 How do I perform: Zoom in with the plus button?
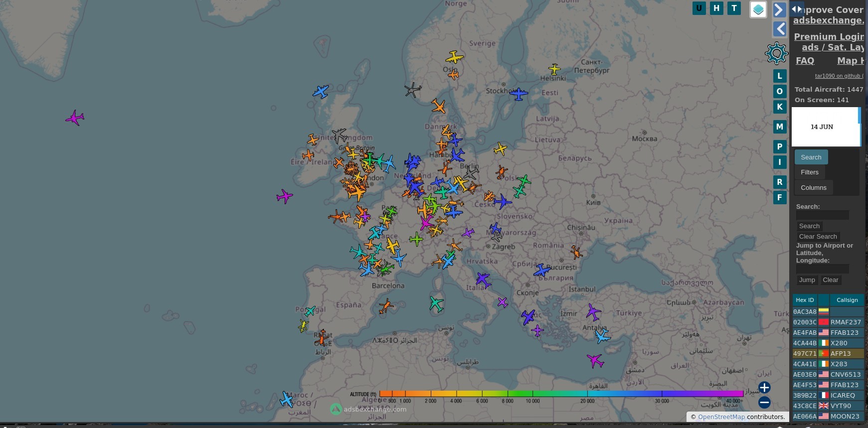[764, 387]
